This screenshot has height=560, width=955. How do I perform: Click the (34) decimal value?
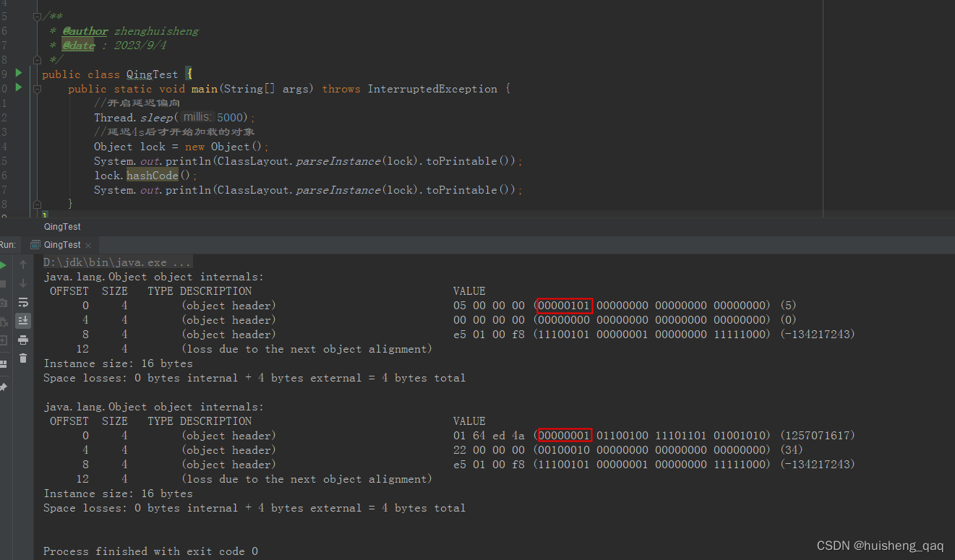[x=792, y=450]
